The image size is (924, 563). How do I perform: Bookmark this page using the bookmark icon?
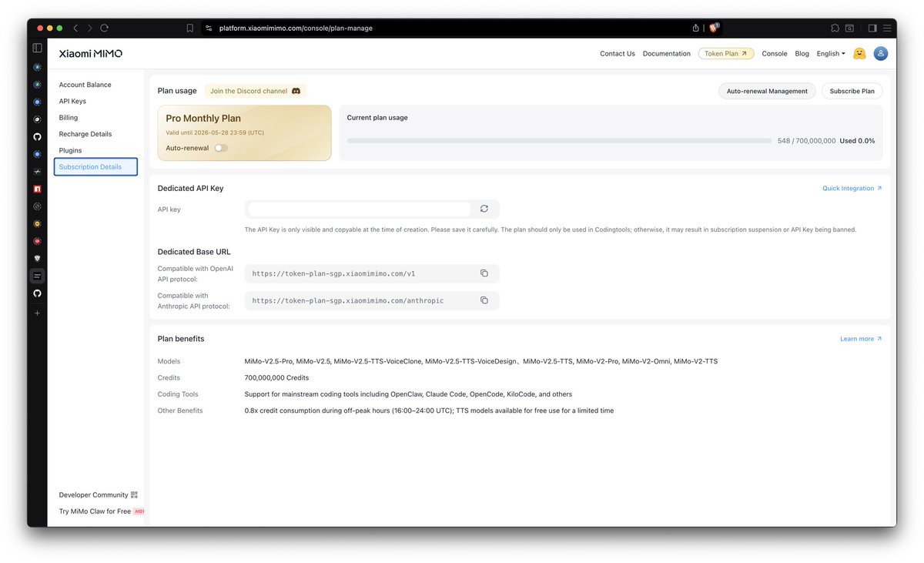point(189,28)
